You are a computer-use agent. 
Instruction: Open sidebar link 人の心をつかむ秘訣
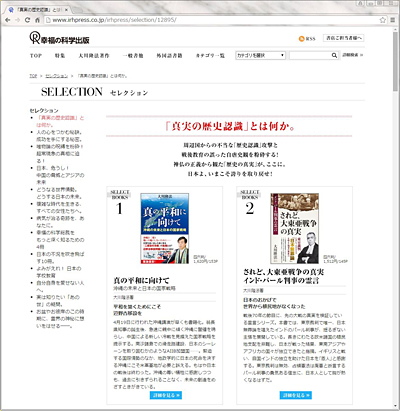point(59,136)
